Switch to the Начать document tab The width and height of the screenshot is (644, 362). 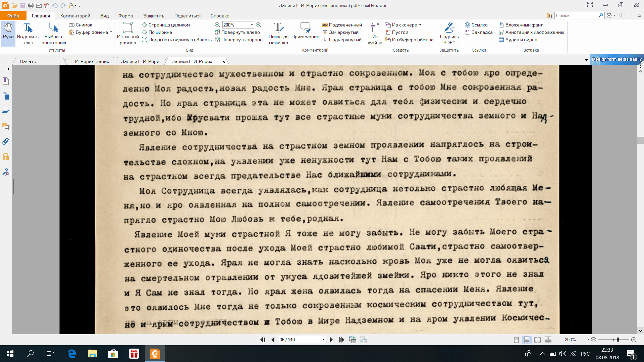28,61
